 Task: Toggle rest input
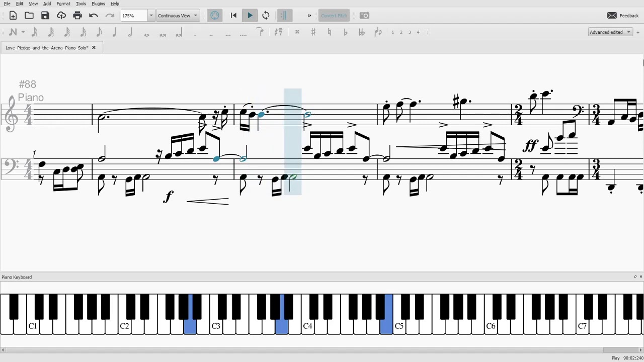pos(278,32)
